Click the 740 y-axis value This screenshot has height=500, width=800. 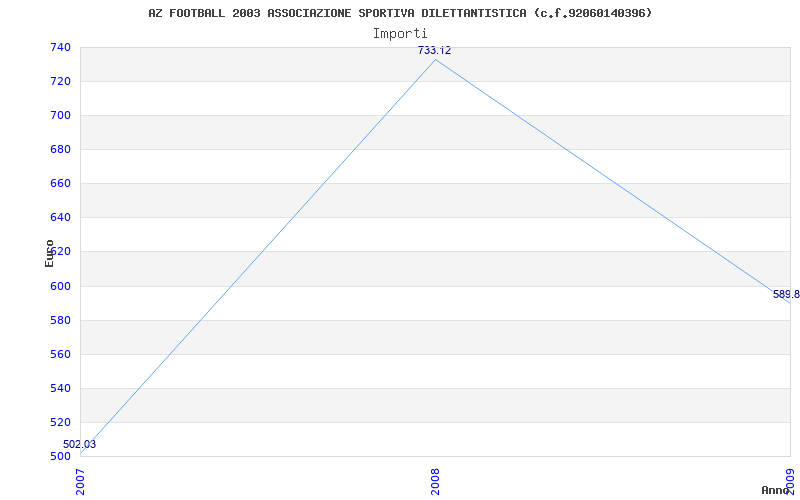click(x=60, y=47)
